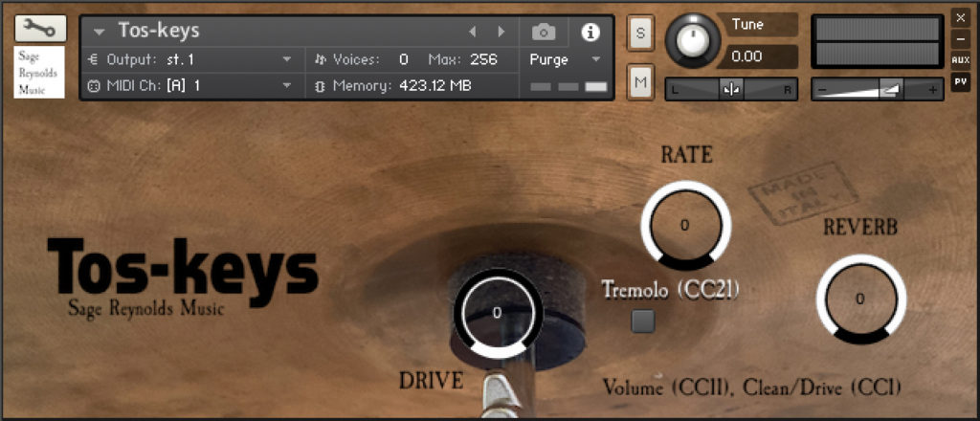Click the DRIVE label
Image resolution: width=980 pixels, height=421 pixels.
click(x=432, y=380)
